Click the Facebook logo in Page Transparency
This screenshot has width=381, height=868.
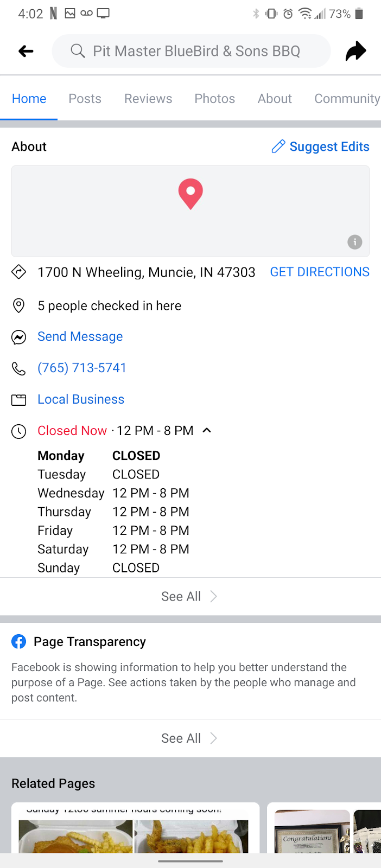[x=18, y=641]
